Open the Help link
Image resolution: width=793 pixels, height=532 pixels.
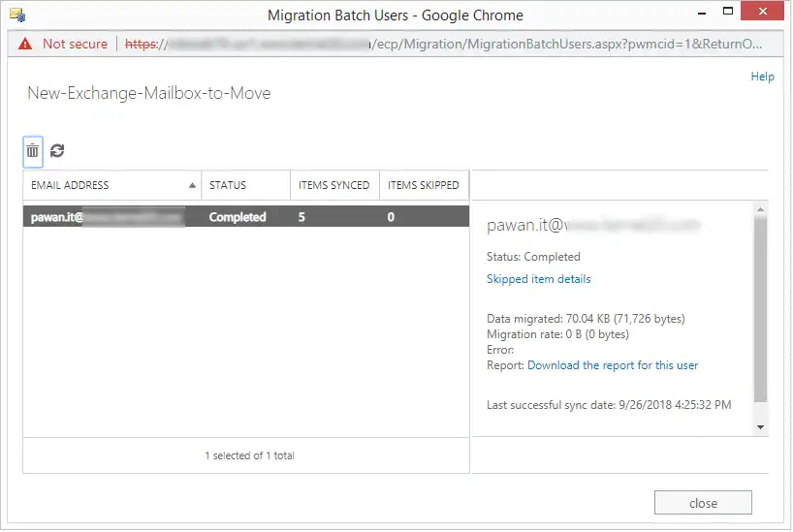(x=762, y=77)
